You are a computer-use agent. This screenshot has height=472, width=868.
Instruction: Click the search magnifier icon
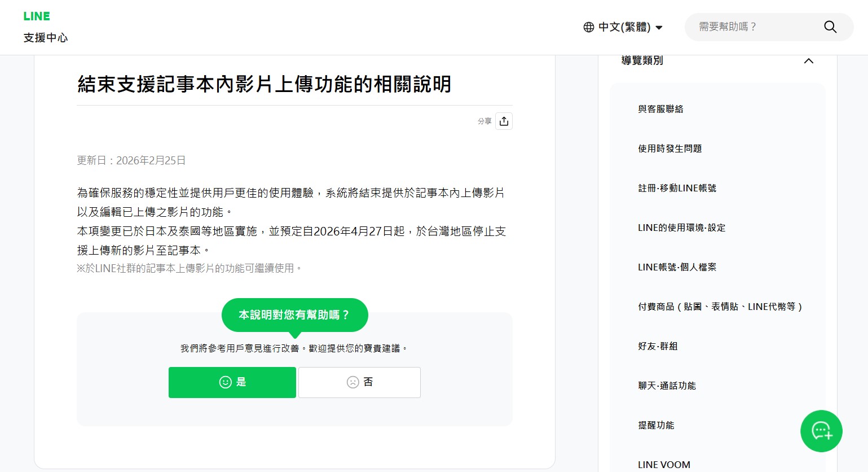[x=829, y=27]
